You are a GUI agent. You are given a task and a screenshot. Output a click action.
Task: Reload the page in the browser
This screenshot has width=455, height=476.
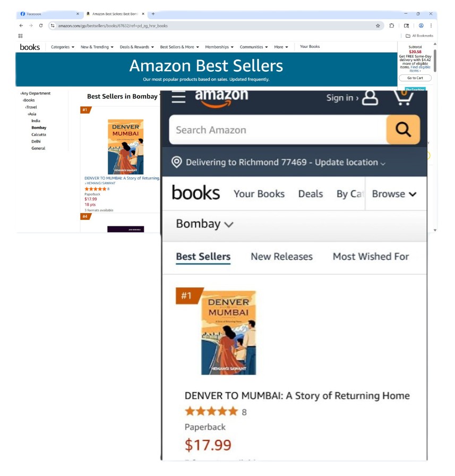pyautogui.click(x=41, y=26)
